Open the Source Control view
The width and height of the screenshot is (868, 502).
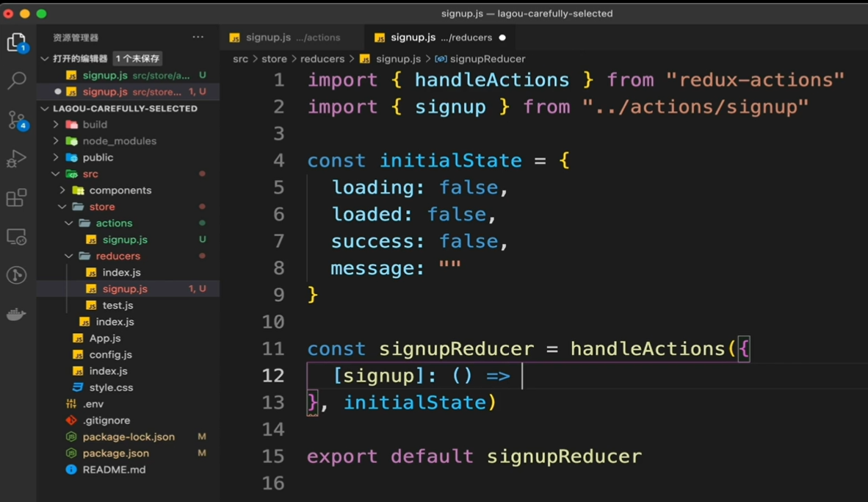tap(17, 120)
